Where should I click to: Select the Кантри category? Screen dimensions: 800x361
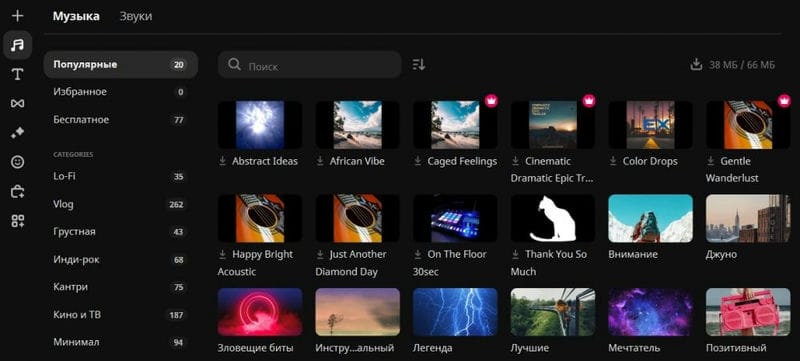click(x=121, y=287)
